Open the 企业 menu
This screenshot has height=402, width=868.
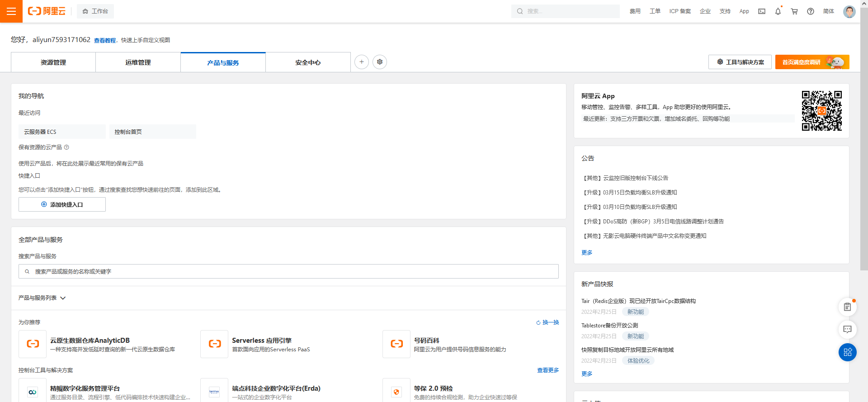pyautogui.click(x=705, y=11)
